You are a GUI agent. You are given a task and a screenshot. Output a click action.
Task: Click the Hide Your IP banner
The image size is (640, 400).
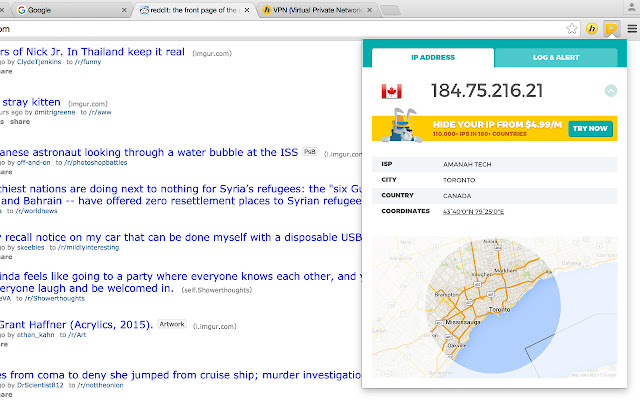tap(494, 129)
